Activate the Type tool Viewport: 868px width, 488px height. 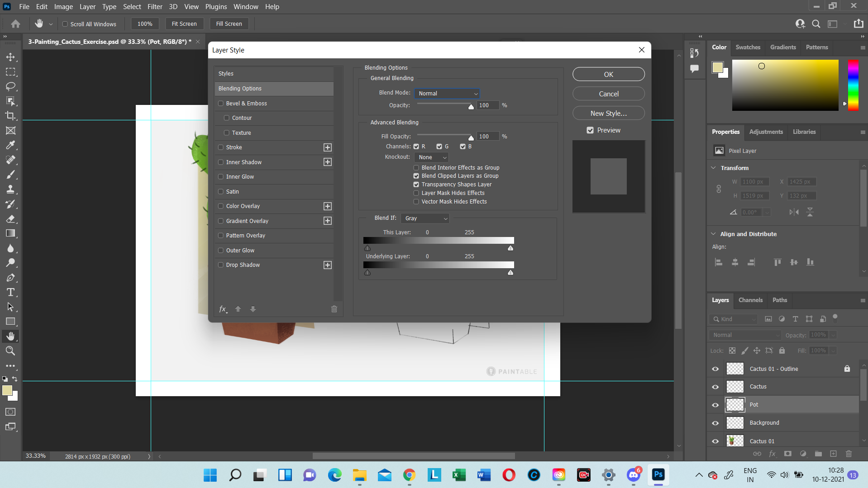click(x=11, y=292)
